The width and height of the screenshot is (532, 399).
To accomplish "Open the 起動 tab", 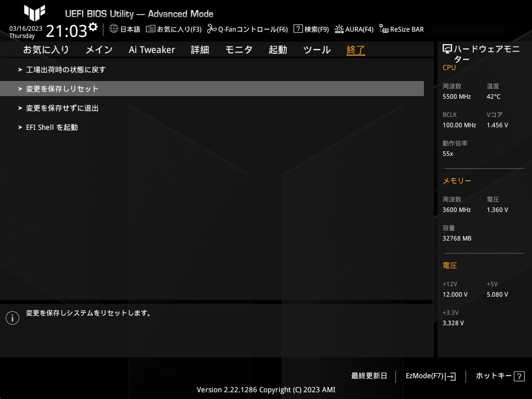I will [278, 50].
